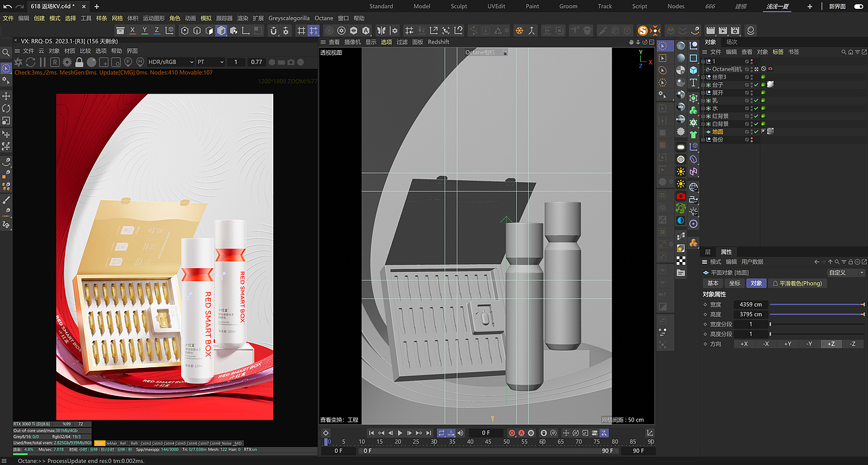This screenshot has height=465, width=868.
Task: Open Octane menu in main menu bar
Action: (x=323, y=18)
